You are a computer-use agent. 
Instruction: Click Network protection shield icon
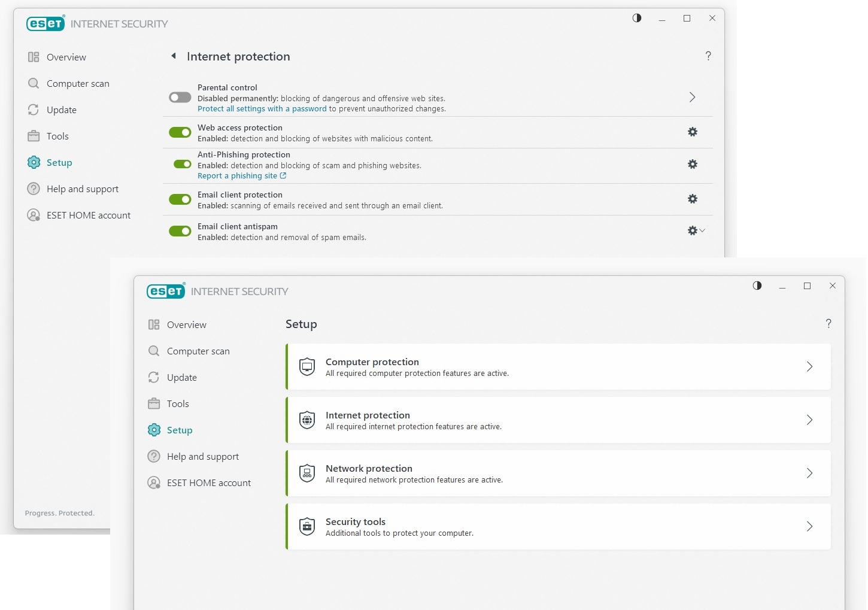[x=307, y=474]
